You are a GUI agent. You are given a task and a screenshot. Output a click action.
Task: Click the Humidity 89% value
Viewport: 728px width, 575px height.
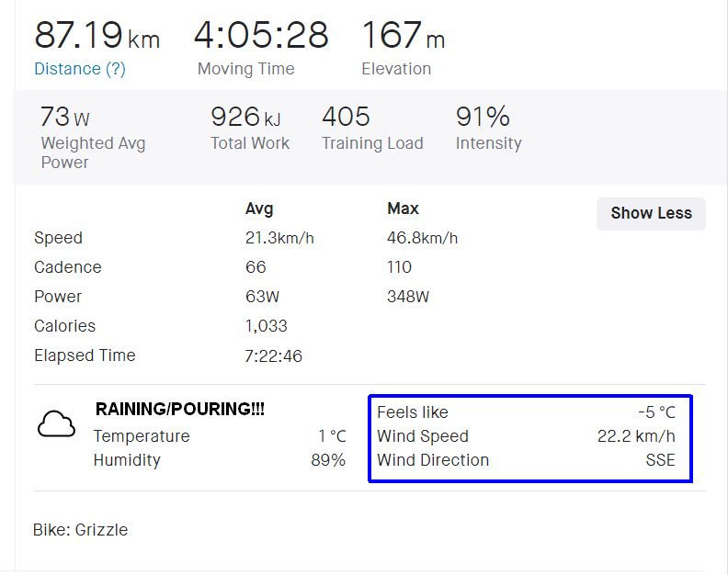coord(328,460)
